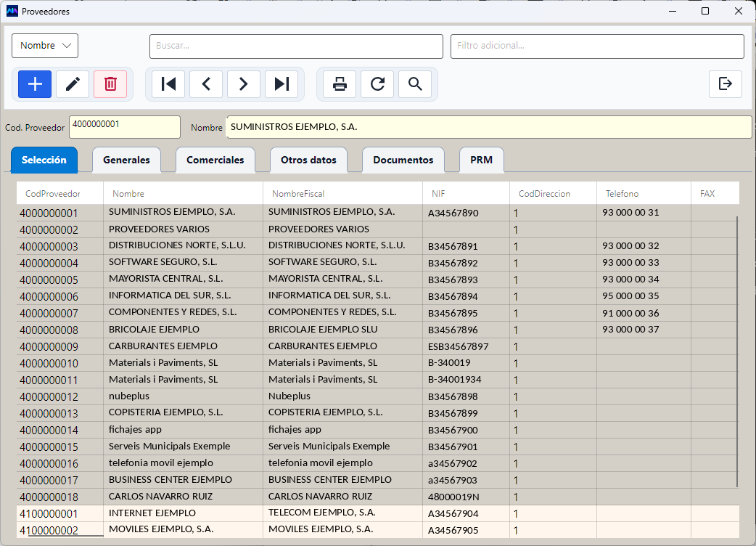
Task: Jump to the first supplier record
Action: tap(168, 84)
